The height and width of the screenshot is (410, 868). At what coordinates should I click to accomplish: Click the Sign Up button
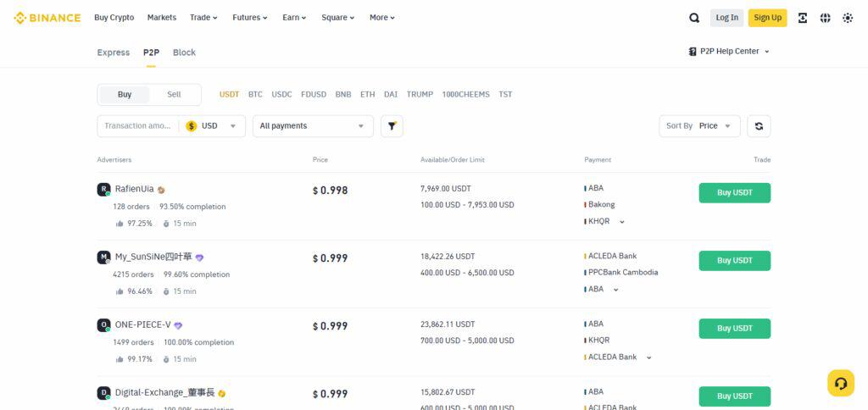768,18
